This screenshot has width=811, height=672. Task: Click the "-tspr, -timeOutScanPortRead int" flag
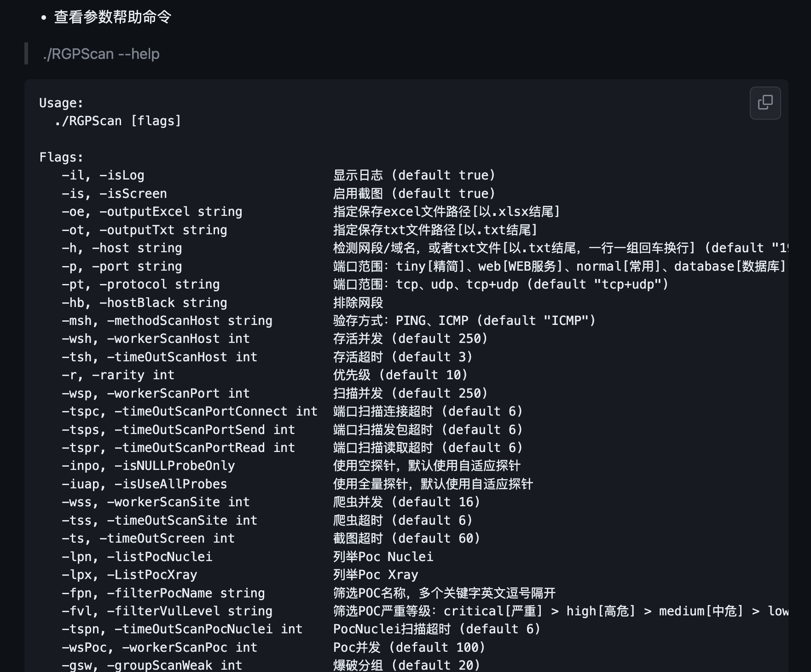pos(178,448)
